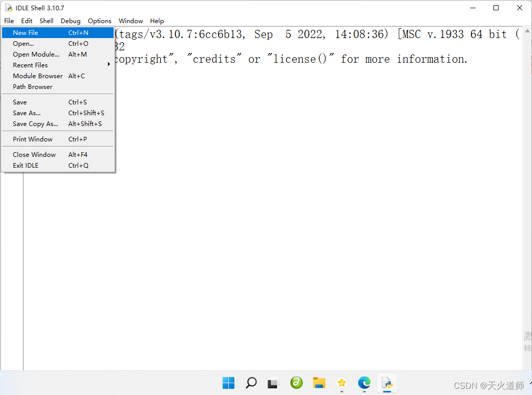
Task: Minimize the IDLE Shell window
Action: [473, 8]
